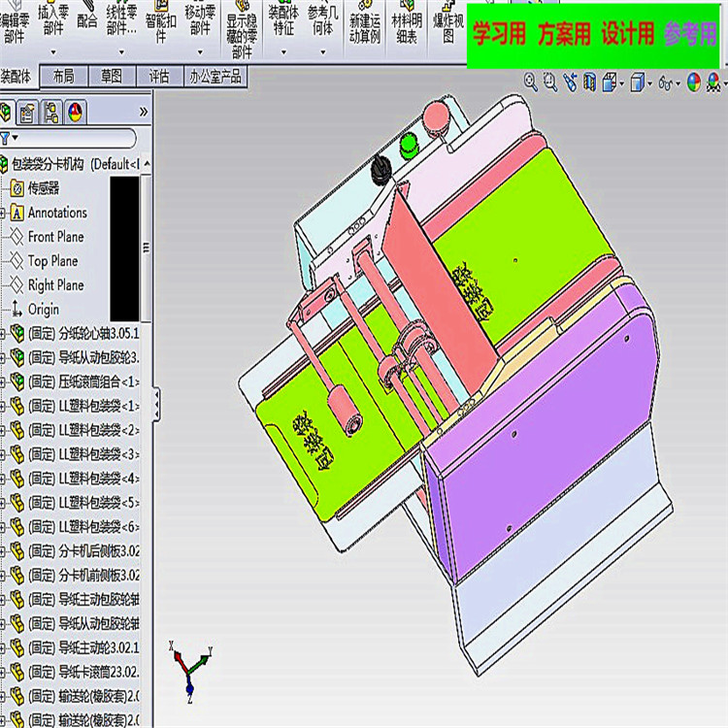Switch to the FeatureManager design tree tab
Screen dimensions: 728x728
coord(6,112)
